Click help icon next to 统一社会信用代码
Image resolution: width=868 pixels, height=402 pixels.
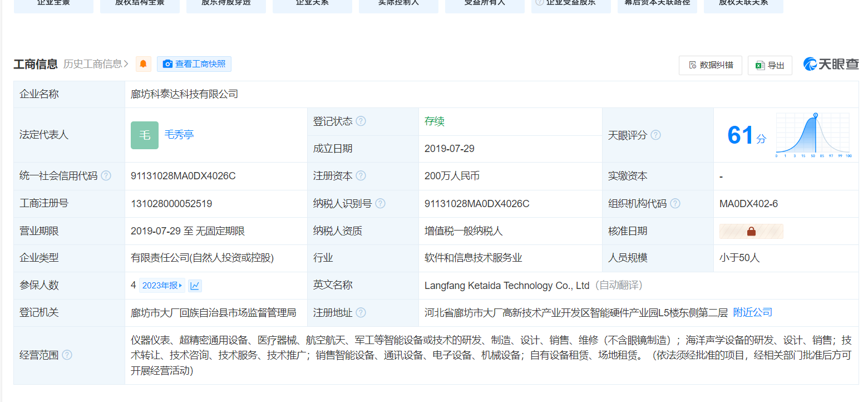[x=106, y=176]
